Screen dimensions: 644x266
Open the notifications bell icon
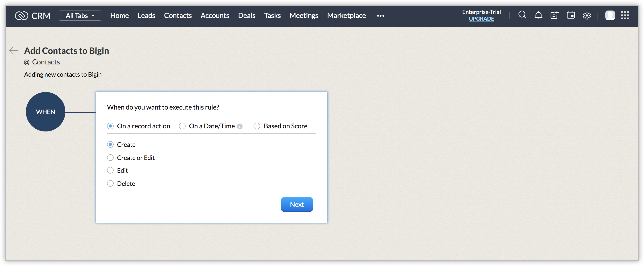point(538,16)
